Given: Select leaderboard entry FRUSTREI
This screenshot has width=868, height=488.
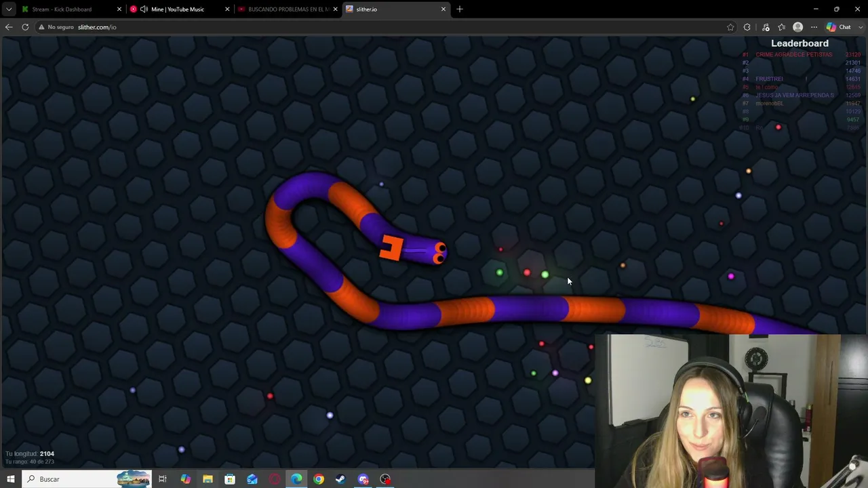Looking at the screenshot, I should click(769, 79).
